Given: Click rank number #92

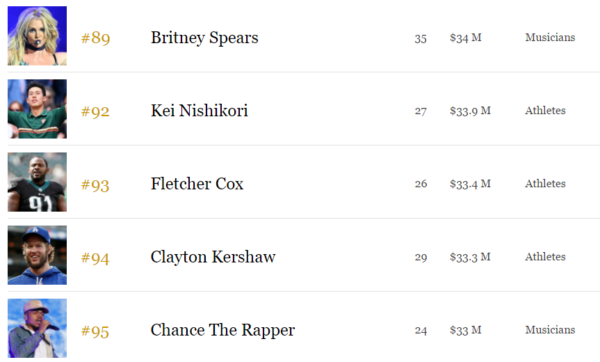Looking at the screenshot, I should tap(95, 111).
